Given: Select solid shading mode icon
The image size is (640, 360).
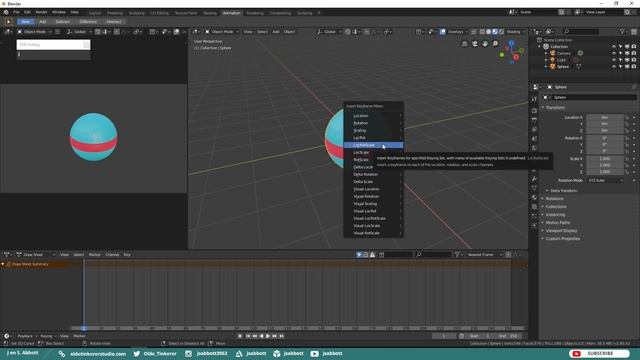Looking at the screenshot, I should click(x=489, y=32).
